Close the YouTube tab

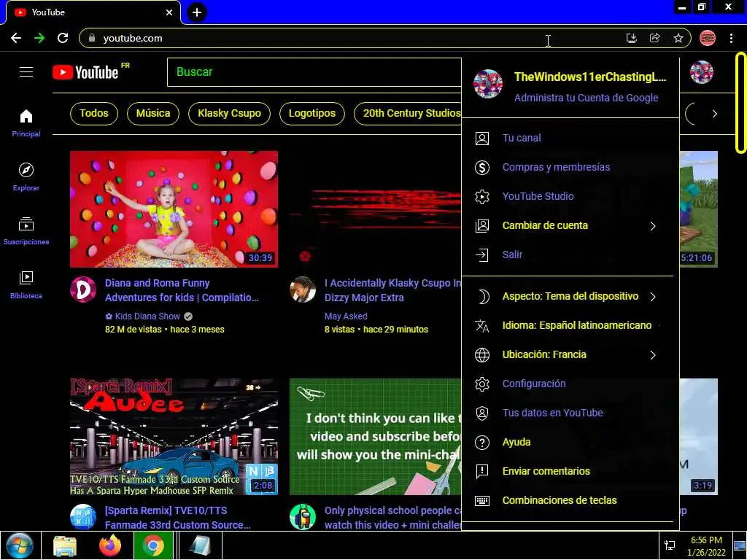pyautogui.click(x=169, y=12)
